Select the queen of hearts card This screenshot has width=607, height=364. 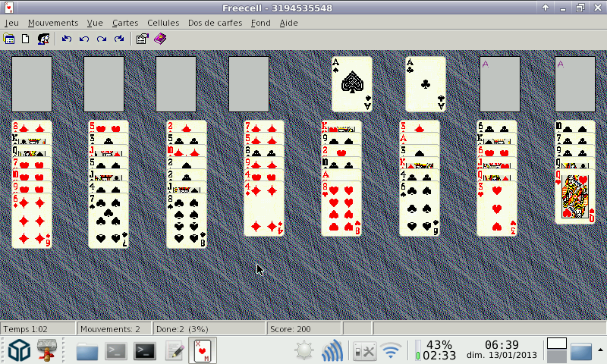[575, 196]
